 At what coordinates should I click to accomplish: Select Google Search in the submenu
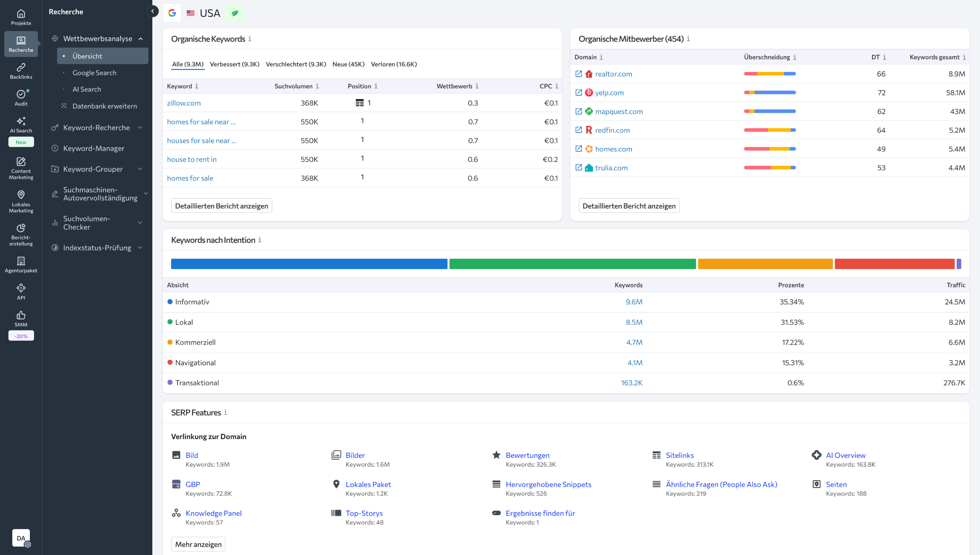pyautogui.click(x=94, y=73)
